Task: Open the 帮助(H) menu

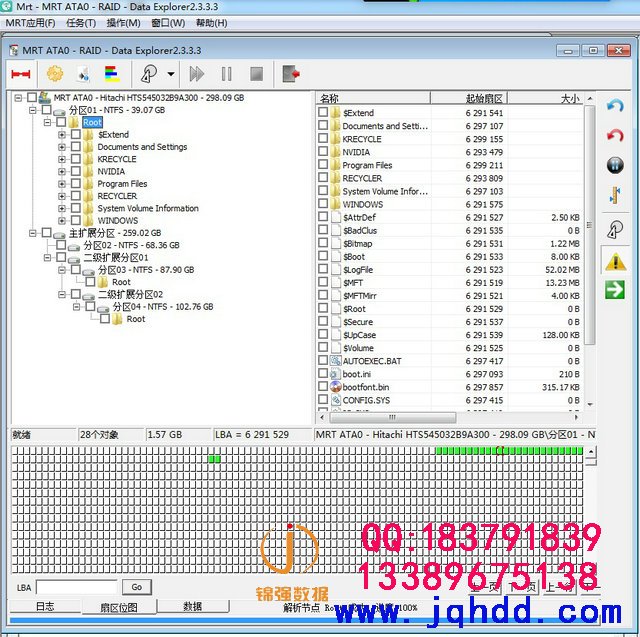Action: click(211, 23)
